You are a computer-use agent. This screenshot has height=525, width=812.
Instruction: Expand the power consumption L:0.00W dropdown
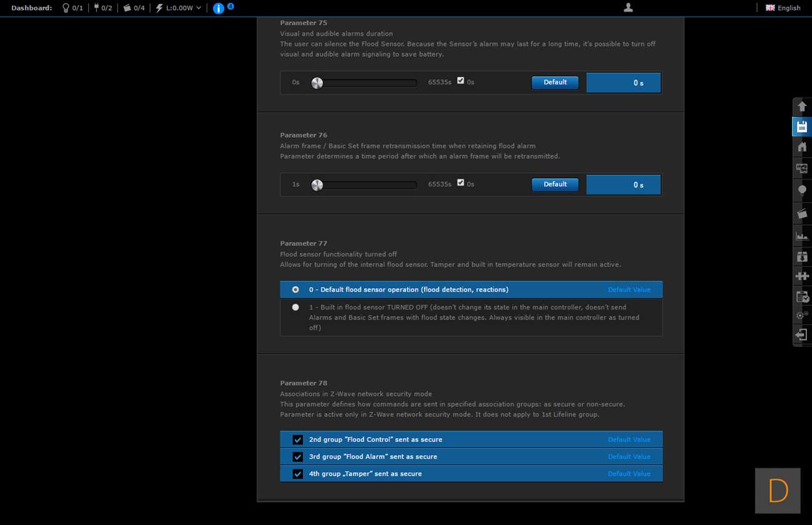click(x=179, y=8)
